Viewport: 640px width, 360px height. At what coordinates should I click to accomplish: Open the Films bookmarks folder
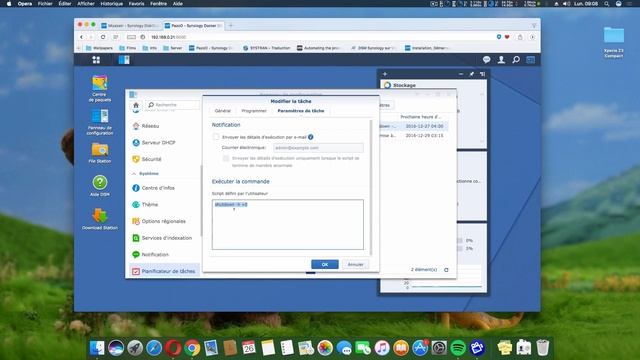[x=127, y=48]
